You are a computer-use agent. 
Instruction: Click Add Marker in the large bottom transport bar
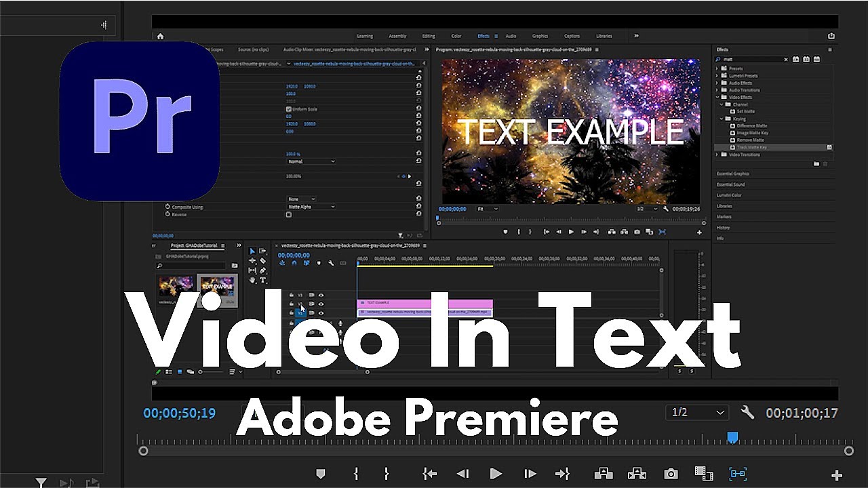tap(321, 474)
